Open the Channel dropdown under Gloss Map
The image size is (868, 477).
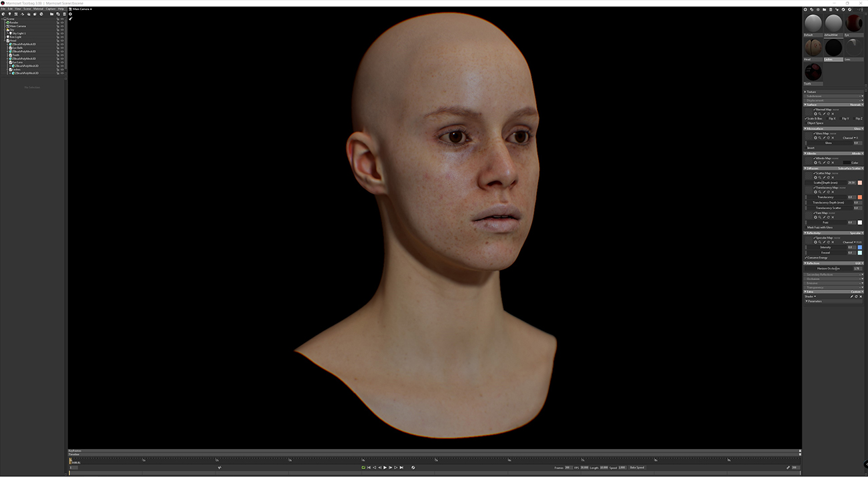pos(855,137)
